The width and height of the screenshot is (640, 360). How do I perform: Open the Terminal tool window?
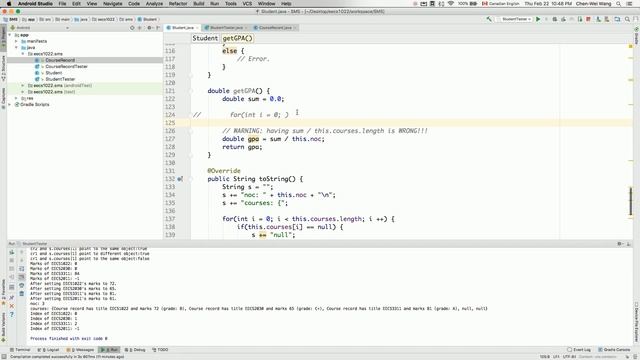tap(20, 350)
